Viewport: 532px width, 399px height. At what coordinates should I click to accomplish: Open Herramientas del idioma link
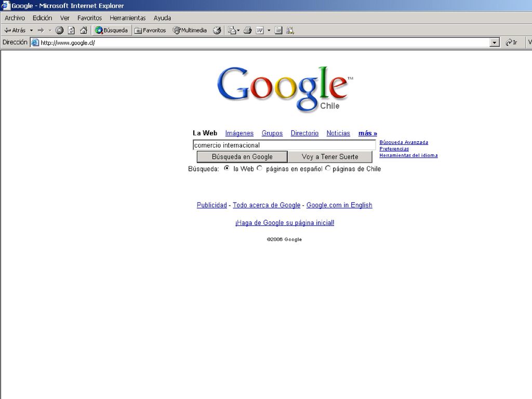[408, 155]
